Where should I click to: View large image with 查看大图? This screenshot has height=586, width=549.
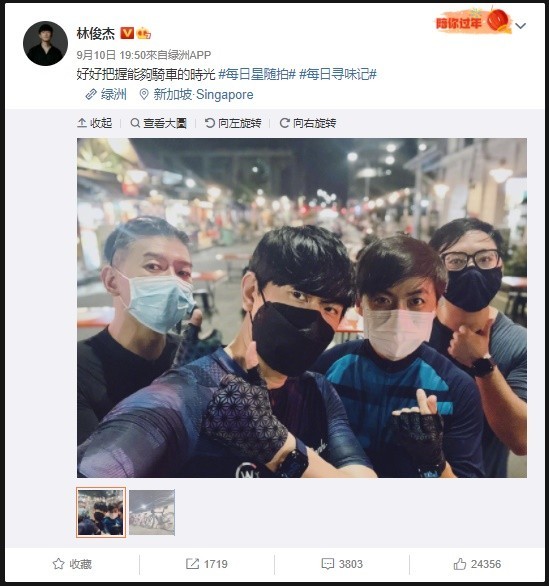pyautogui.click(x=158, y=123)
